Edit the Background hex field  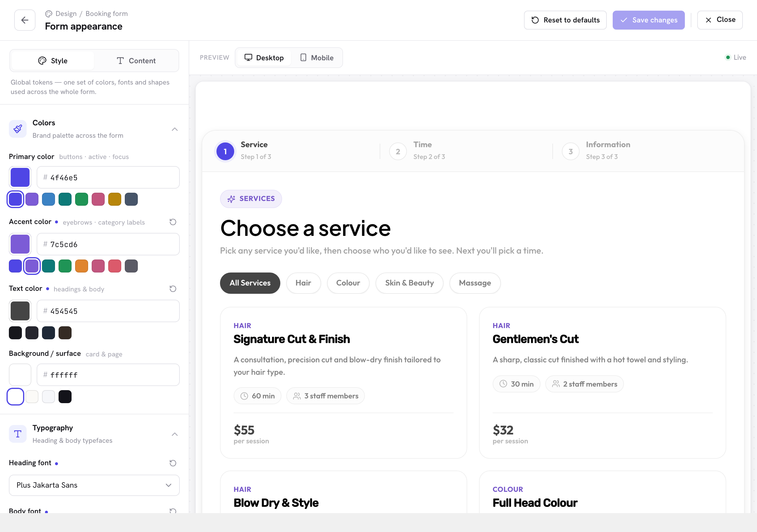[x=108, y=375]
